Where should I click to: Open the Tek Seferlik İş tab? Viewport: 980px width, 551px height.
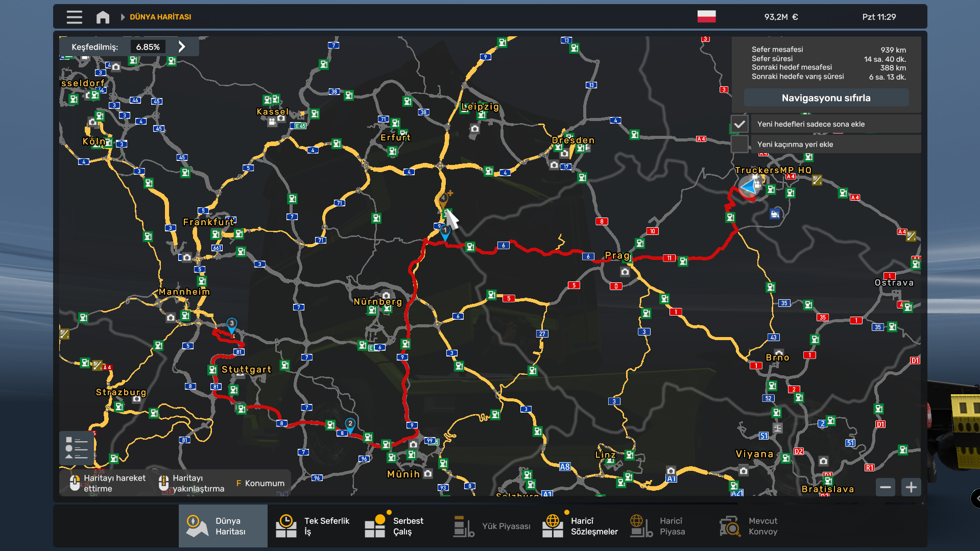tap(312, 526)
